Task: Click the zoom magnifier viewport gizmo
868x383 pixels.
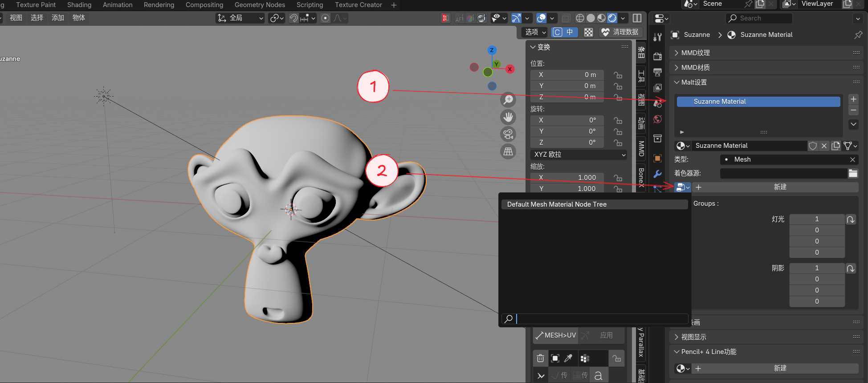Action: (x=508, y=100)
